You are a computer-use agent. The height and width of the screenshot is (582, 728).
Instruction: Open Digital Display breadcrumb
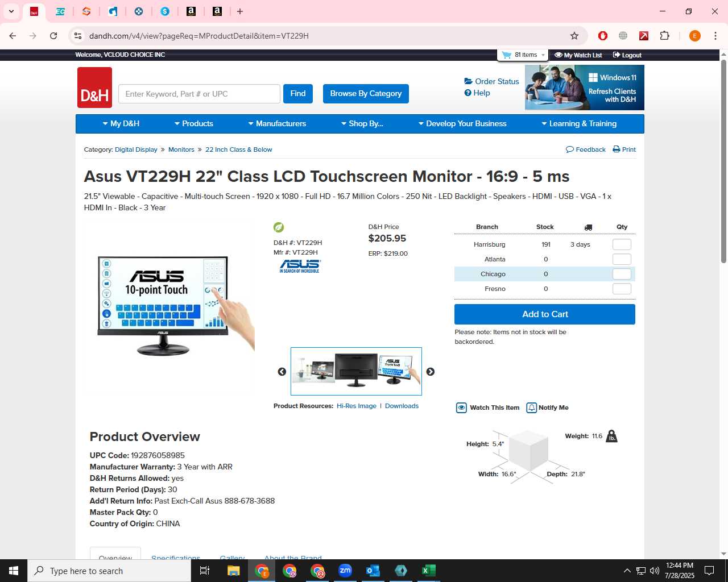(136, 149)
